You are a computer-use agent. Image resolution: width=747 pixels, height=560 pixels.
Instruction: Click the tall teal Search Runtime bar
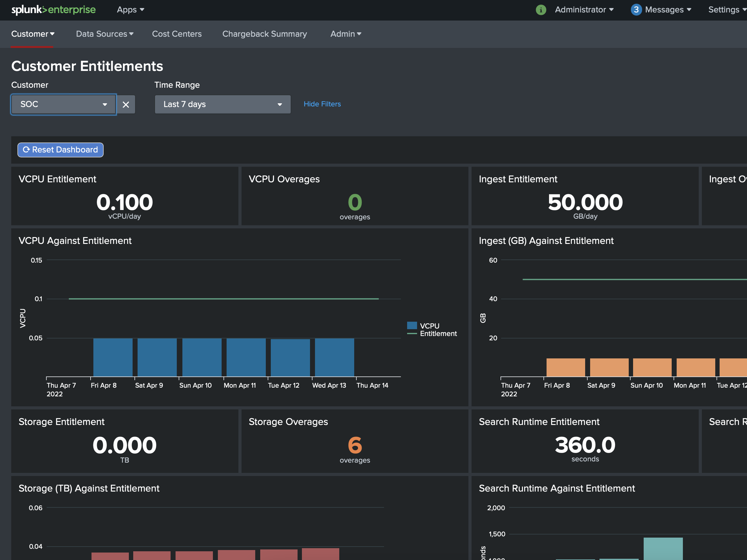point(663,549)
